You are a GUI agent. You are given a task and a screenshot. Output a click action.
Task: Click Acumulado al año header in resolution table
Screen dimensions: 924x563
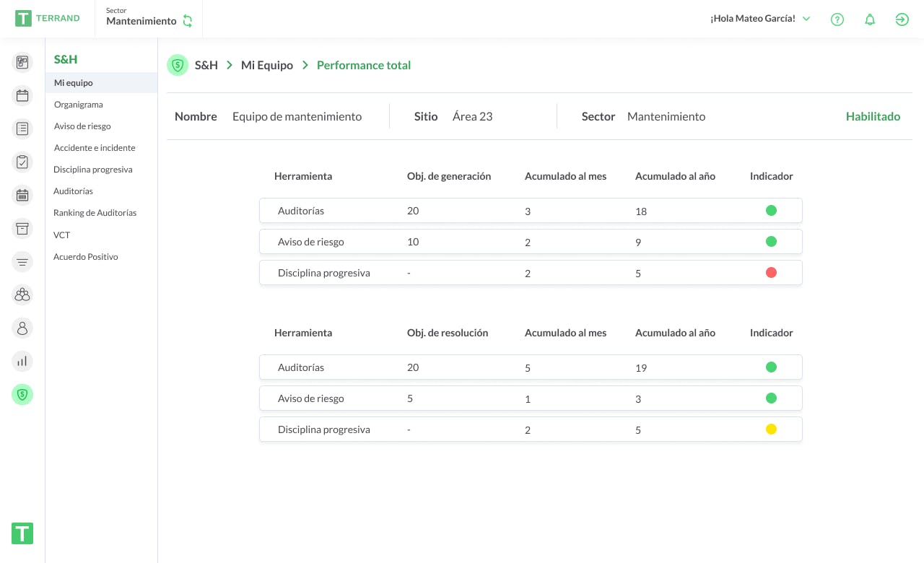(x=675, y=333)
